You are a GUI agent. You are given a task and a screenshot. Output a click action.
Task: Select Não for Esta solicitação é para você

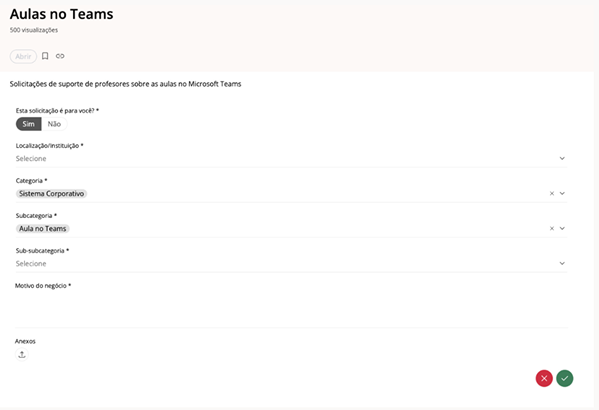pos(54,124)
